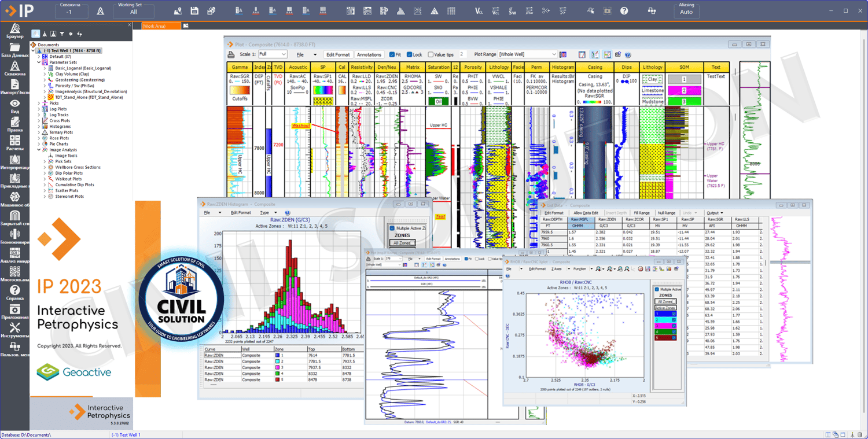
Task: Open the Plot Range dropdown showing [Whole Well]
Action: click(528, 54)
